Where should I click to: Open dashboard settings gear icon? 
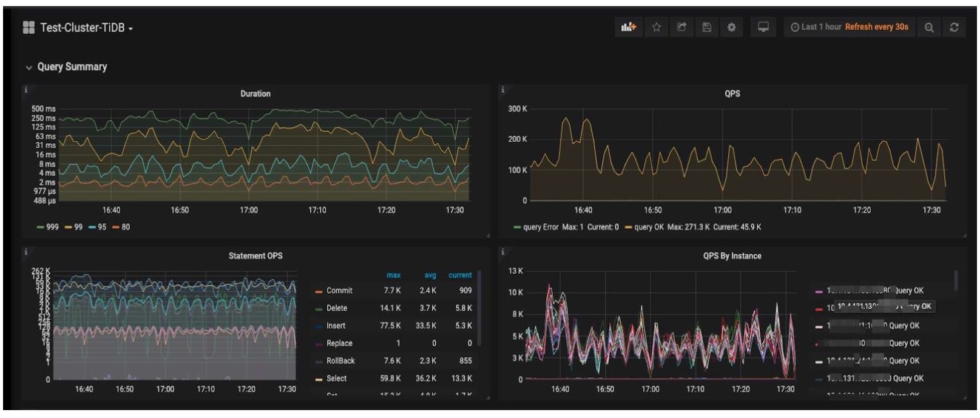click(x=732, y=27)
